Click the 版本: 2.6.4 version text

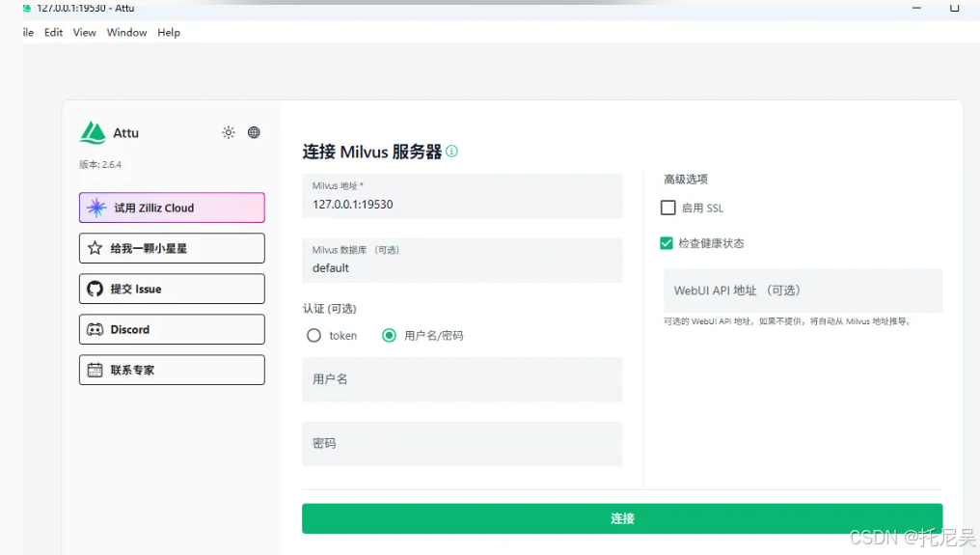coord(100,164)
